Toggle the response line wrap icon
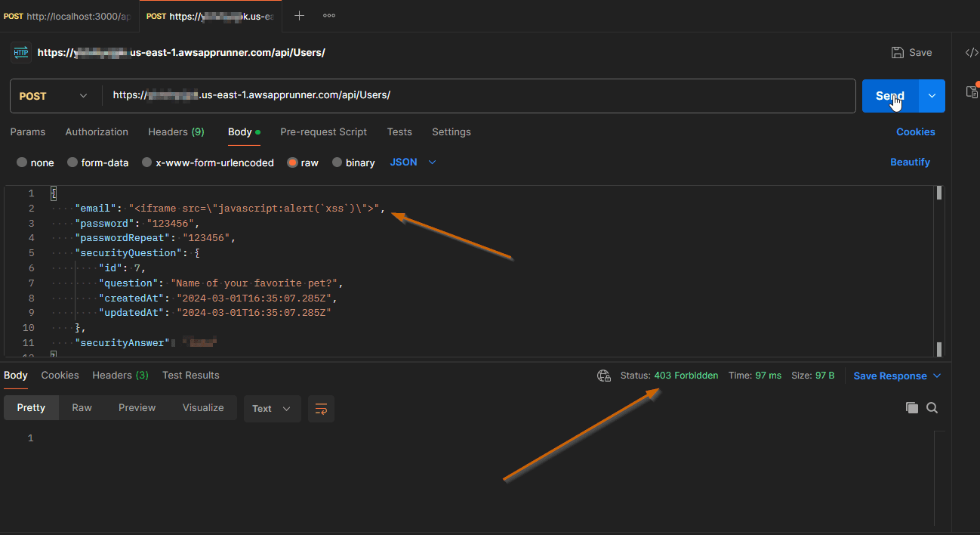The height and width of the screenshot is (535, 980). click(321, 409)
